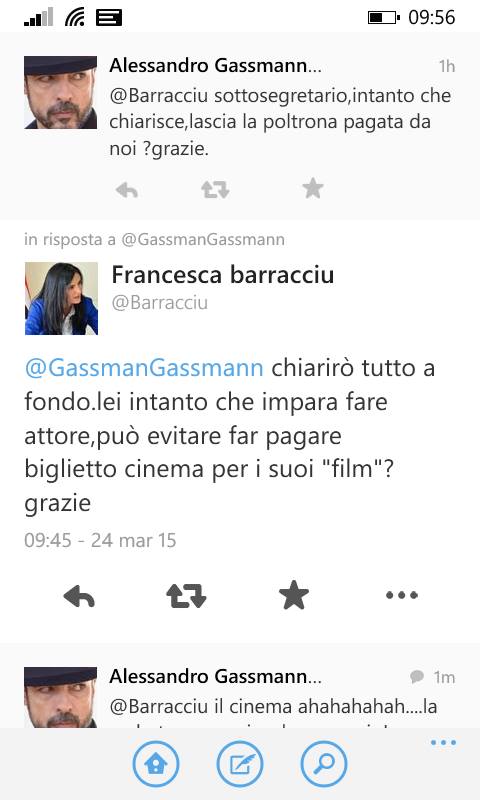This screenshot has height=800, width=480.
Task: Retweet Francesca barracciu's tweet
Action: pyautogui.click(x=186, y=595)
